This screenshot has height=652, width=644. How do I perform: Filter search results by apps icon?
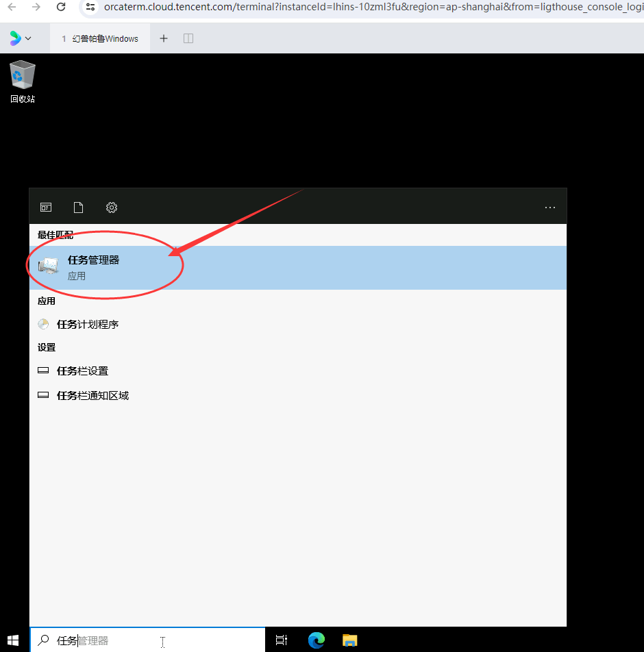(46, 207)
